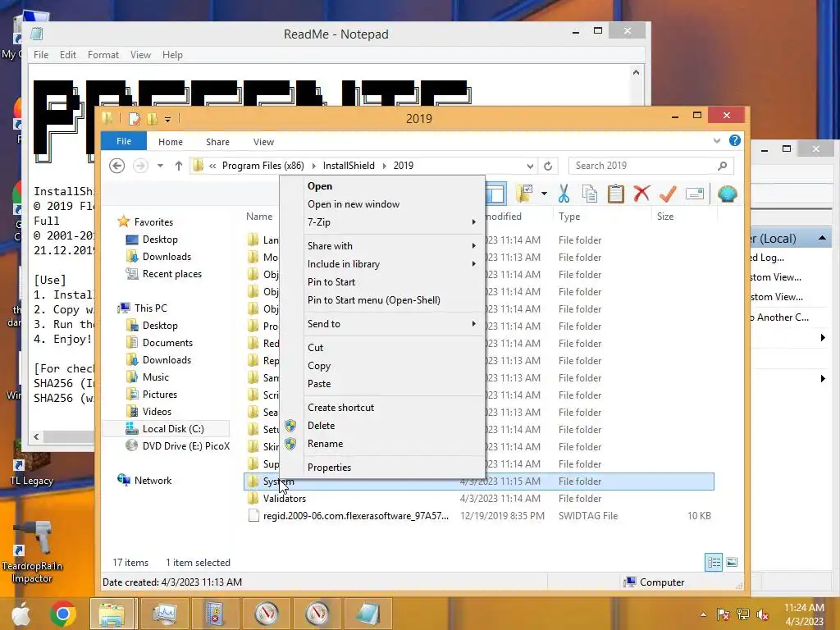This screenshot has width=840, height=630.
Task: Click the red X Delete toolbar icon
Action: 641,194
